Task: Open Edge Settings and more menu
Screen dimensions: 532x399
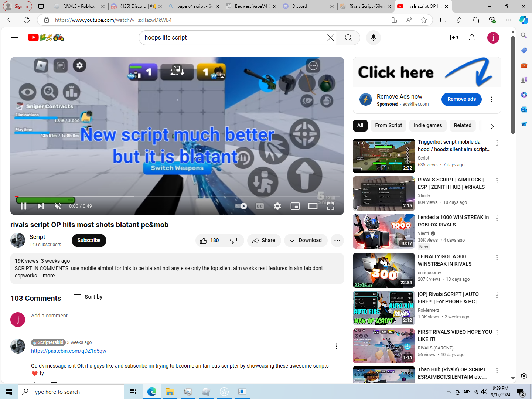Action: click(508, 20)
